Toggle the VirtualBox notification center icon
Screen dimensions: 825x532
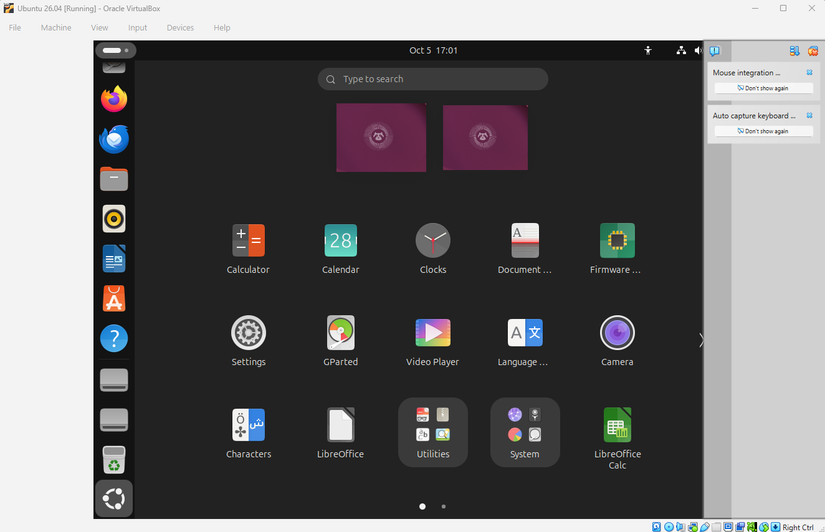pos(715,51)
